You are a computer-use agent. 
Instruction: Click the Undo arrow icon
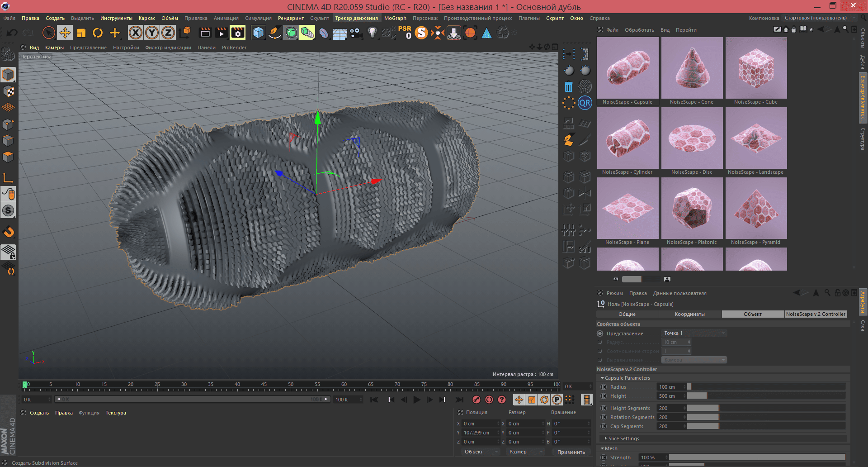(12, 33)
